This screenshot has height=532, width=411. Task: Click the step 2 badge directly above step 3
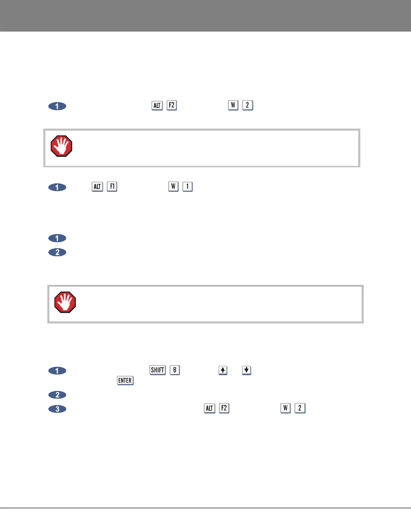point(57,395)
